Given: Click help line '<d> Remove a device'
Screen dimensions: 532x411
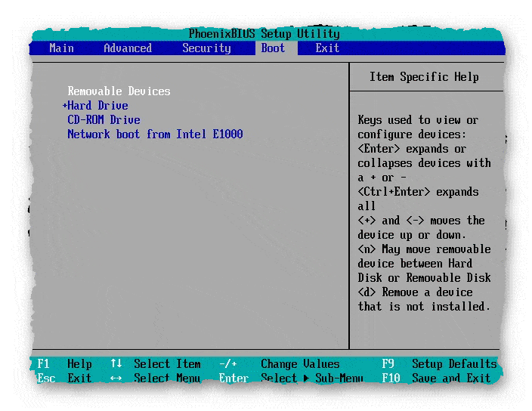Looking at the screenshot, I should 415,292.
